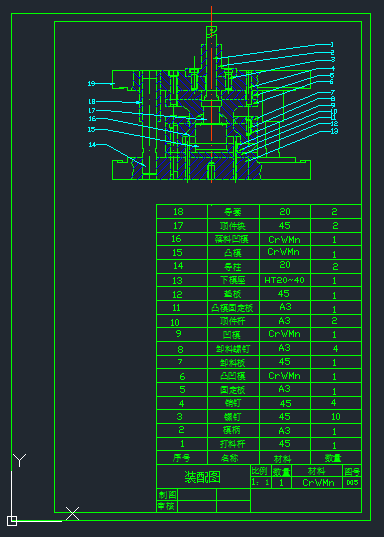The width and height of the screenshot is (384, 537).
Task: Click the 下模座 name cell
Action: (233, 280)
